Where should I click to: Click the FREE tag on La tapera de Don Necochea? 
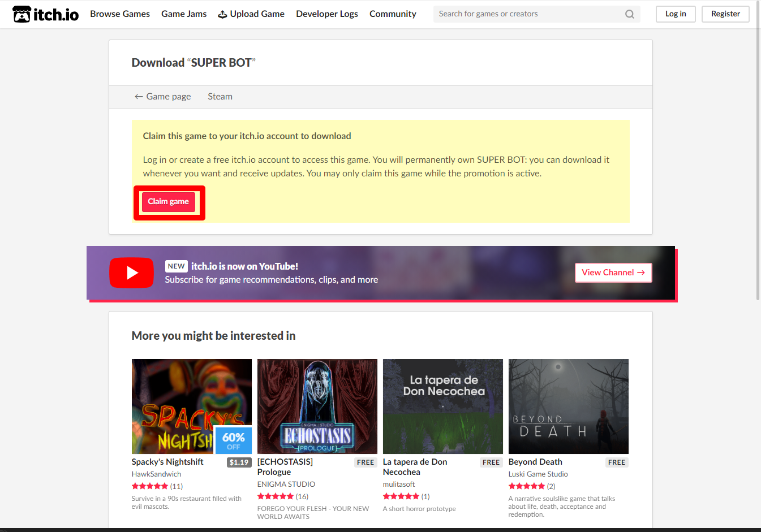[491, 462]
